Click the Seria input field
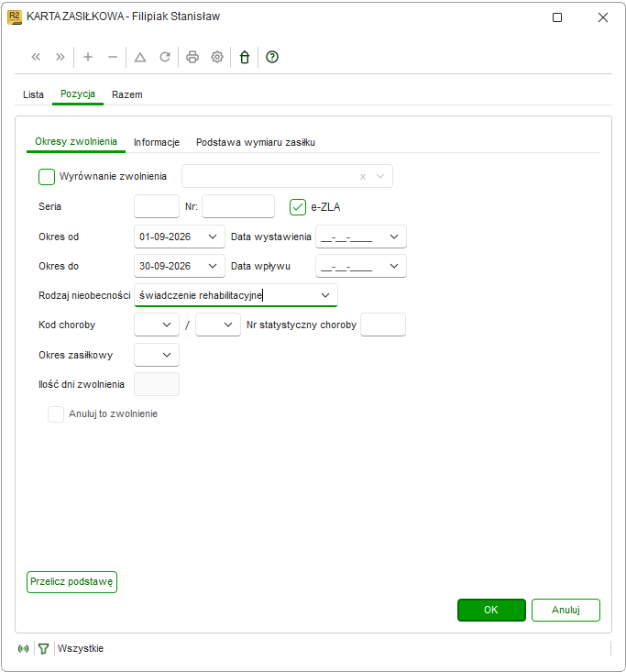This screenshot has width=626, height=672. pos(157,206)
